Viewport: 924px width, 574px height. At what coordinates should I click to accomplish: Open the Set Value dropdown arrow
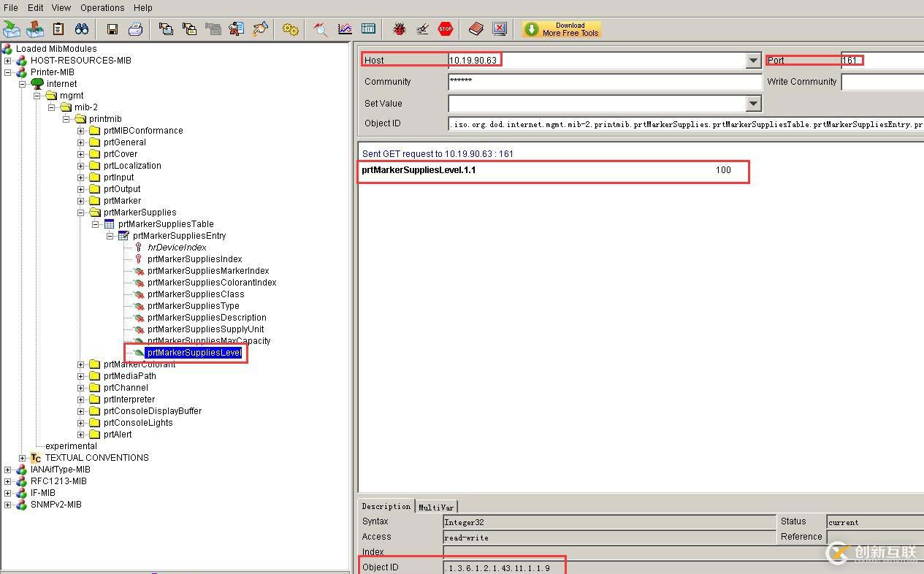[753, 104]
